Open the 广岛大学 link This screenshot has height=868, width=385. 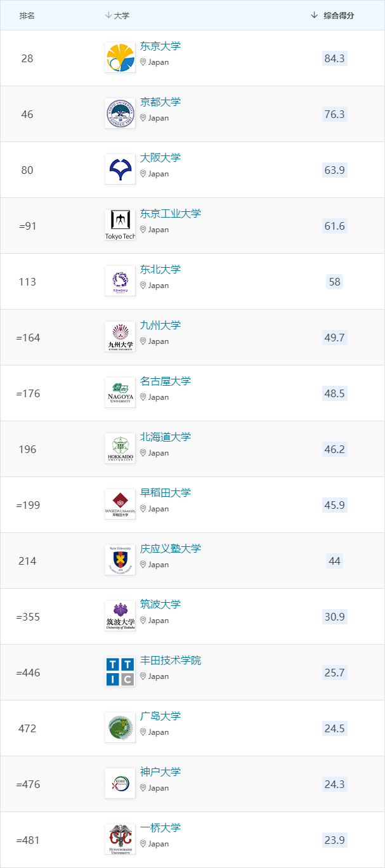[x=160, y=716]
